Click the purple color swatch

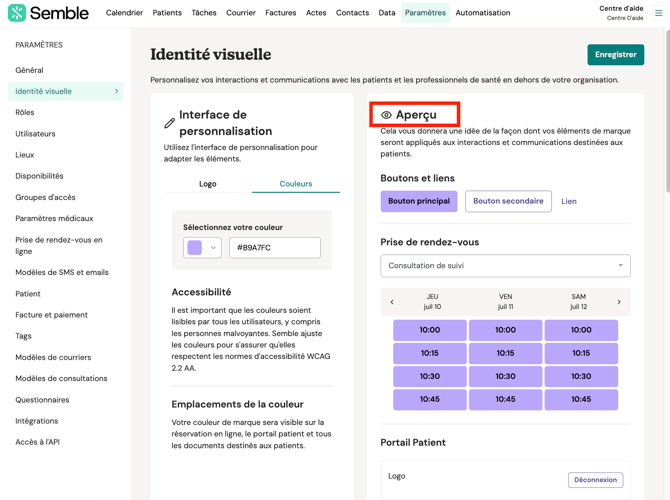pos(195,248)
